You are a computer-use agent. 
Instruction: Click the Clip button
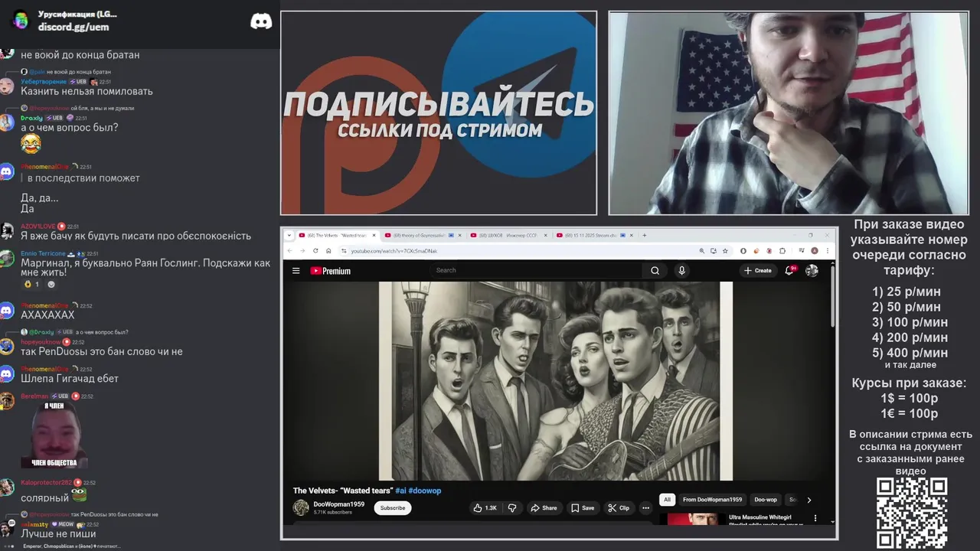point(619,507)
